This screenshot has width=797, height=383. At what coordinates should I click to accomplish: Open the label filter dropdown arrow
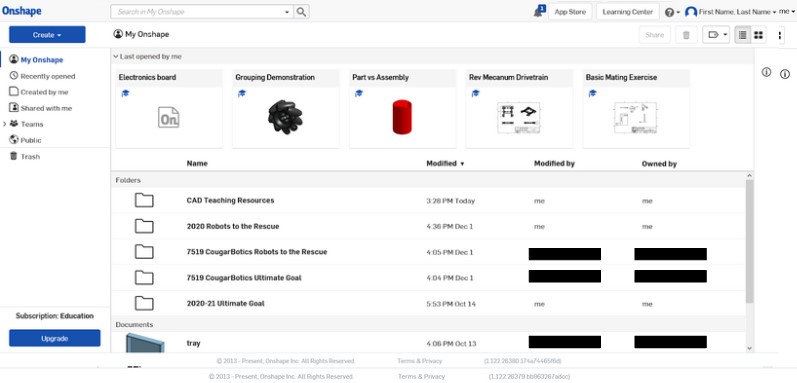[x=725, y=35]
